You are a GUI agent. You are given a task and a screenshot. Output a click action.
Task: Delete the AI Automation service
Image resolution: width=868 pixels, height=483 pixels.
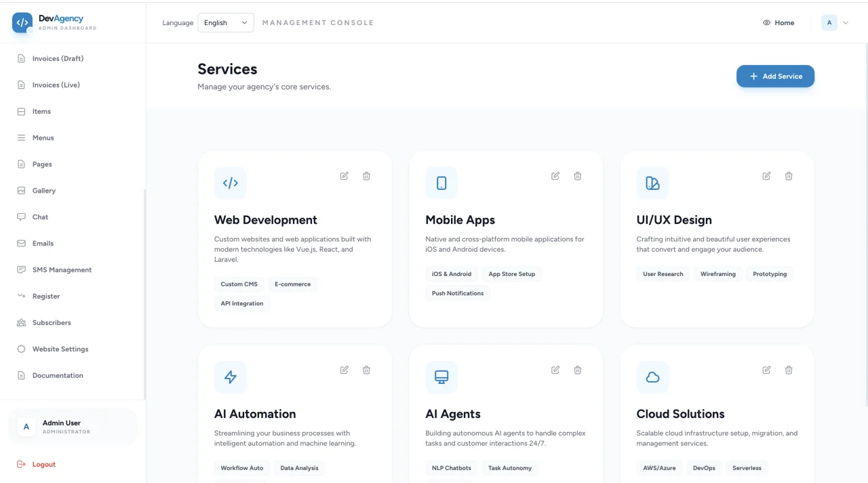(366, 370)
